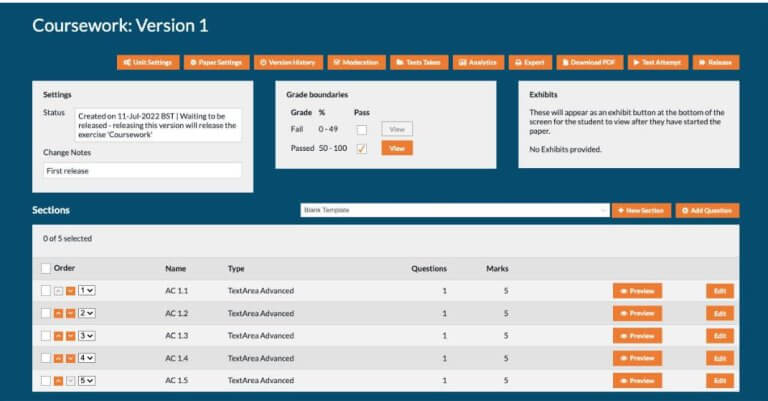
Task: Show Tests Taken list
Action: coord(419,62)
